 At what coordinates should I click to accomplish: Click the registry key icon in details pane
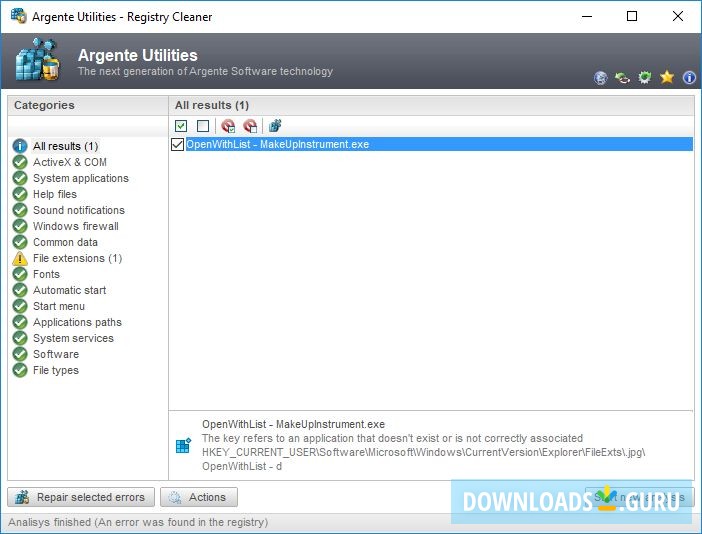183,445
